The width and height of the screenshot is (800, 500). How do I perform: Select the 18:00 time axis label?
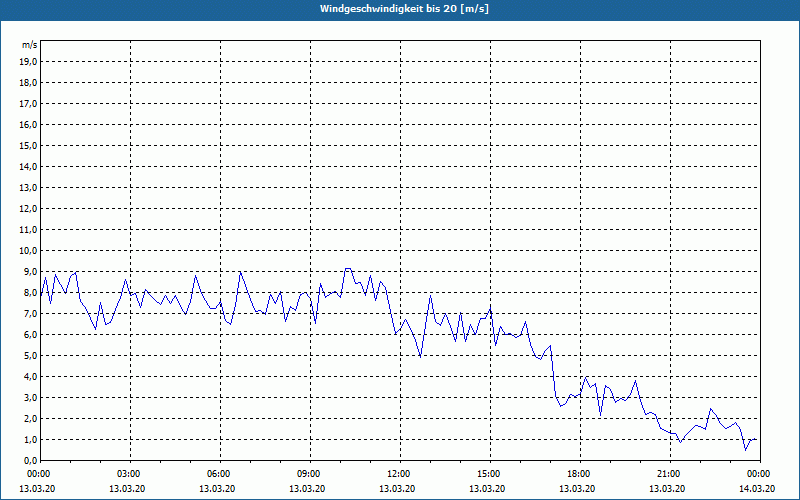pyautogui.click(x=580, y=474)
